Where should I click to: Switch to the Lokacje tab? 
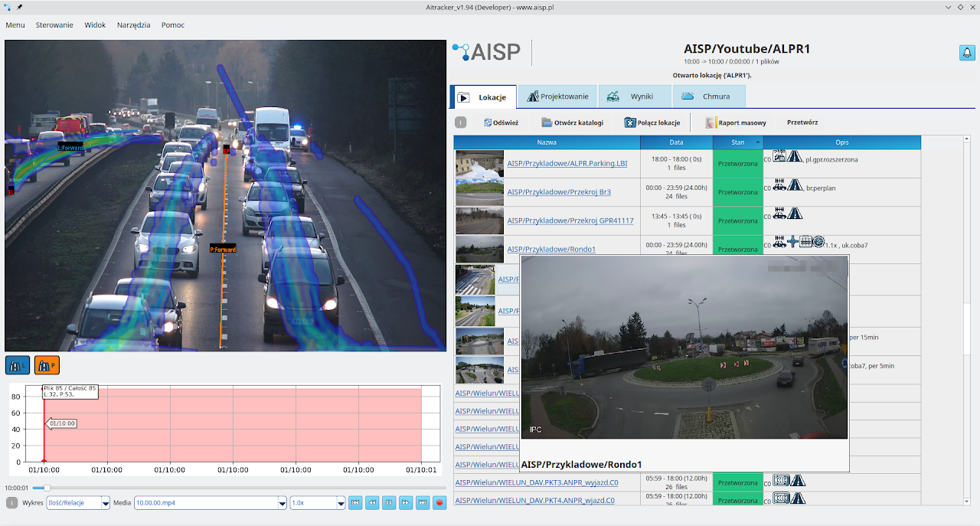(483, 96)
